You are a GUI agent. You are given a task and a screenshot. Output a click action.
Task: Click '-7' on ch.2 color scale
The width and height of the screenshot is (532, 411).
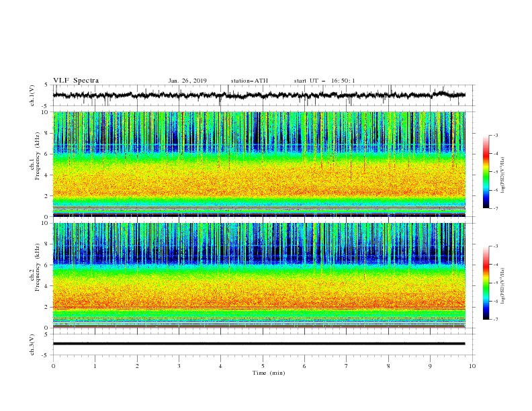(495, 320)
